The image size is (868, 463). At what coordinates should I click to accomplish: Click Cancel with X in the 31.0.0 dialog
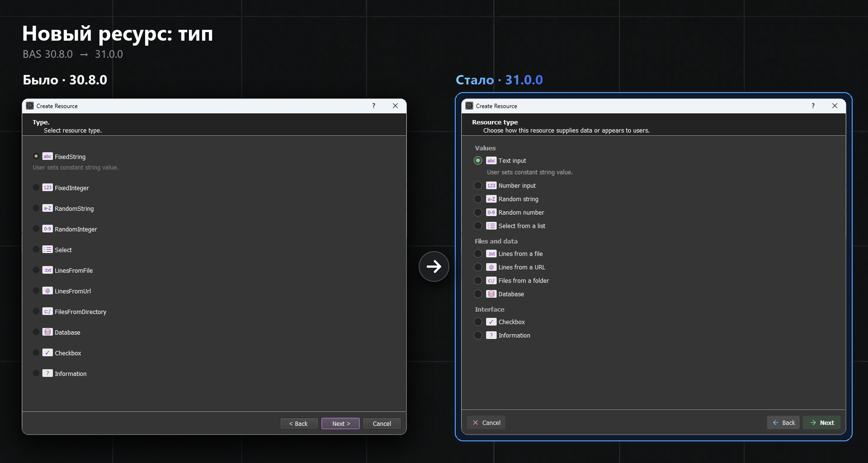pyautogui.click(x=486, y=422)
